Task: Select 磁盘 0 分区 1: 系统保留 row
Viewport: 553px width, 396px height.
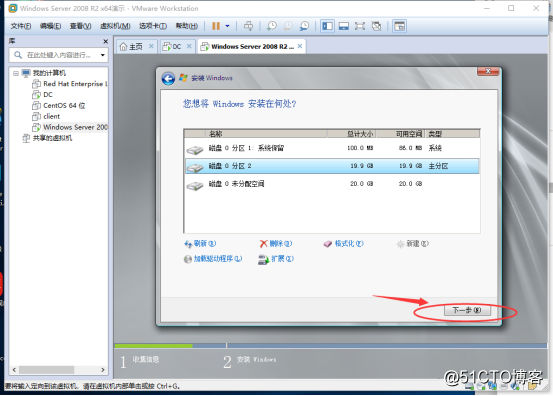Action: pyautogui.click(x=332, y=148)
